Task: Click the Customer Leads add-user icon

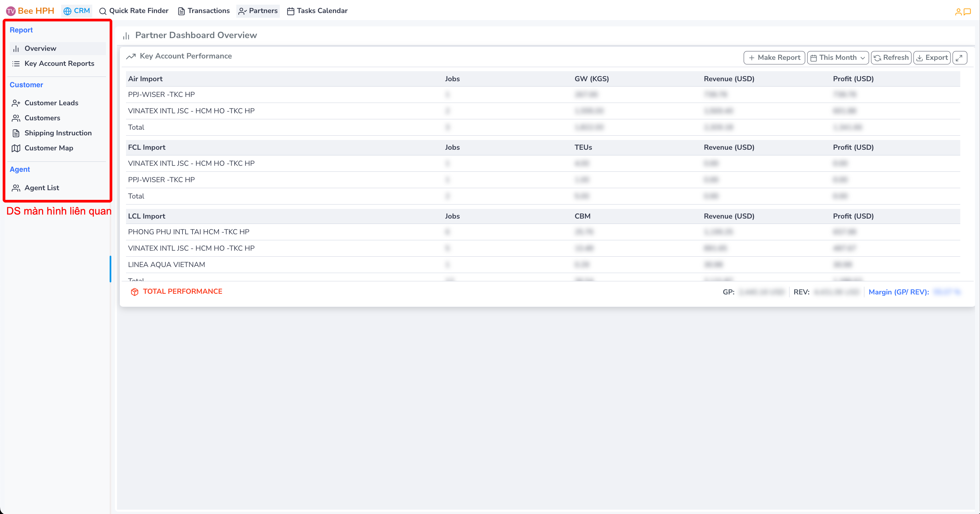Action: pyautogui.click(x=16, y=103)
